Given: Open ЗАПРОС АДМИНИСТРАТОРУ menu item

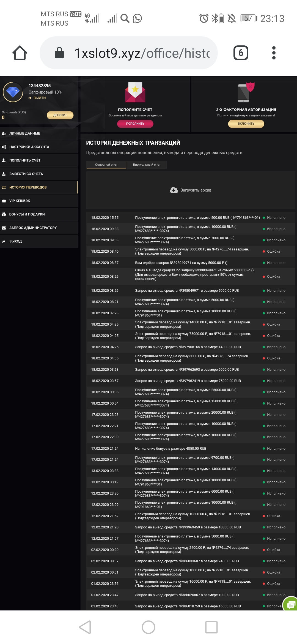Looking at the screenshot, I should (x=39, y=228).
